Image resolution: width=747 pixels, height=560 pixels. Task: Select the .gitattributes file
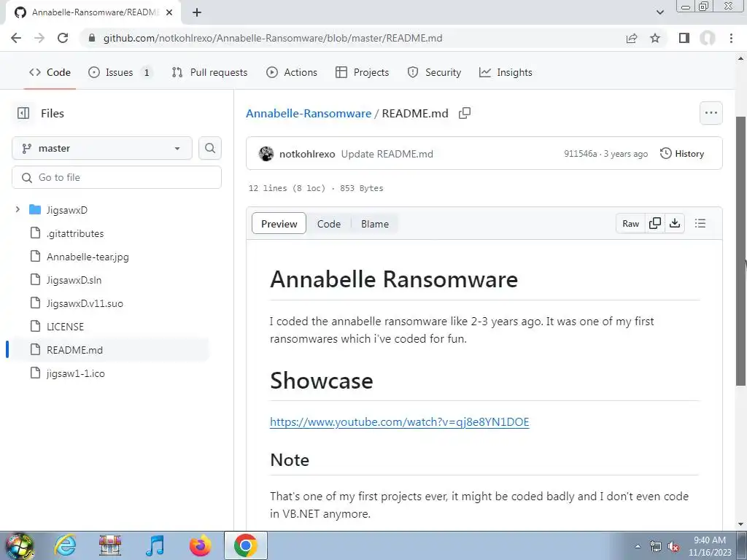tap(75, 233)
